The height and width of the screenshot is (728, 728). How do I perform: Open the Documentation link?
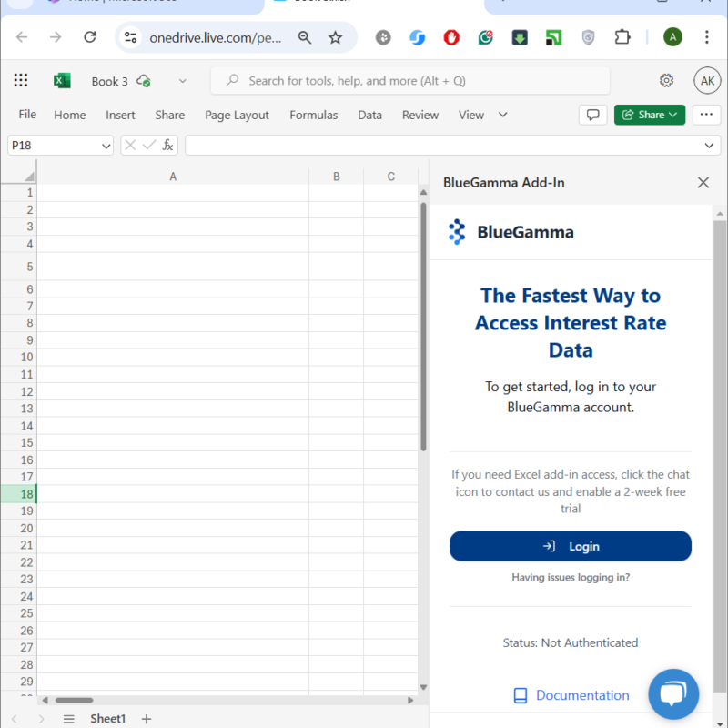point(581,695)
